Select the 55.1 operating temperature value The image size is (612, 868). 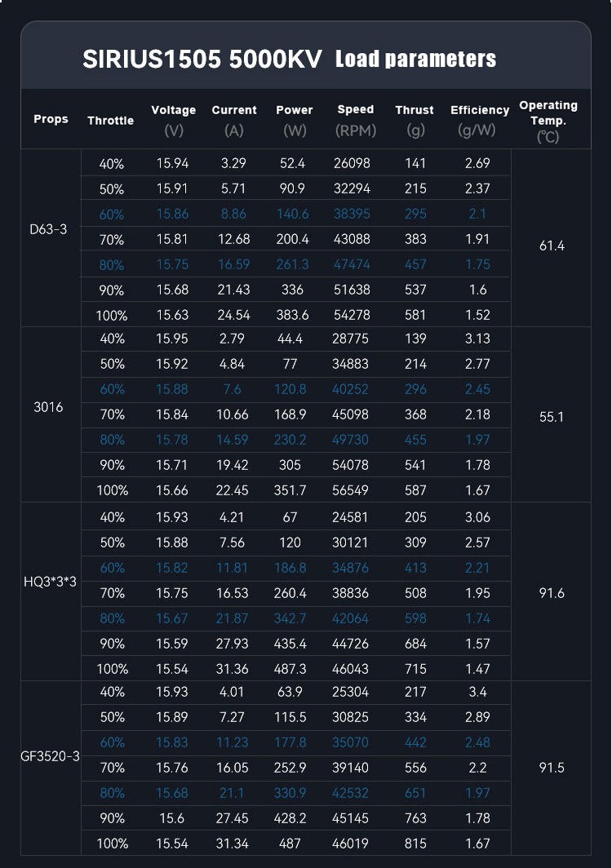(x=552, y=417)
